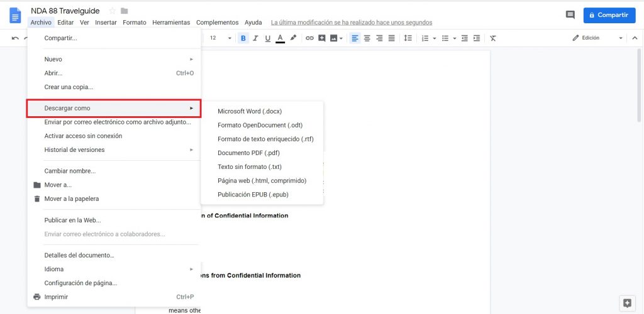Click the numbered list icon
The height and width of the screenshot is (314, 644).
point(425,38)
